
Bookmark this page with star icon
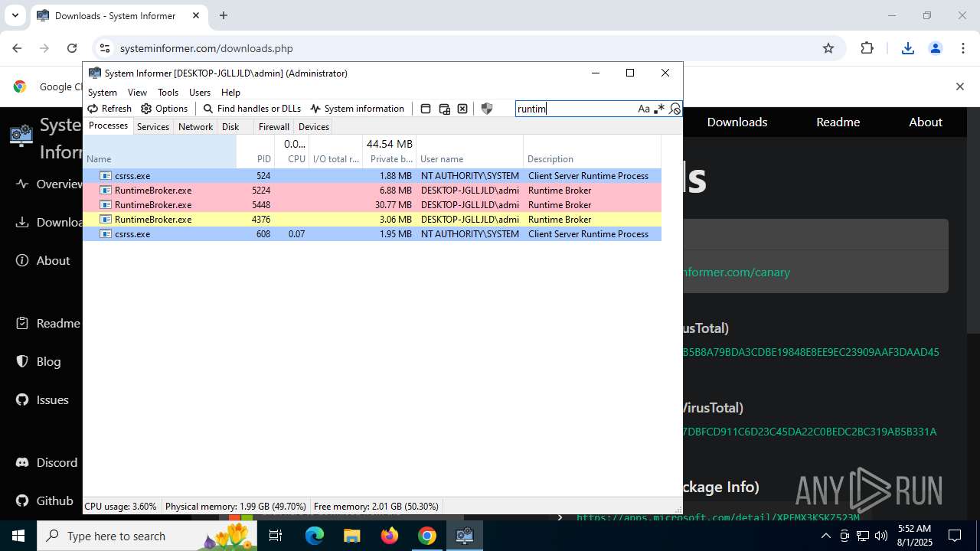[x=828, y=48]
